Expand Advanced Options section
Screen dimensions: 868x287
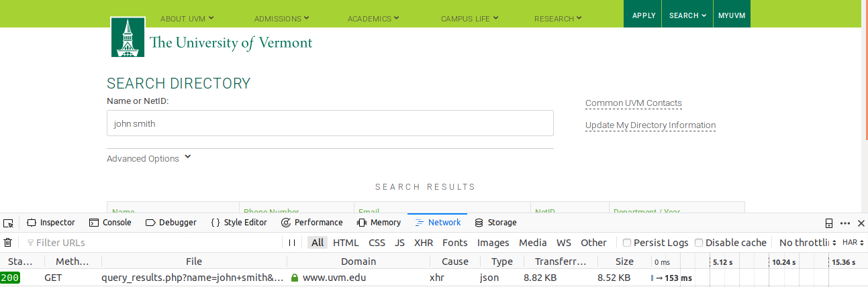[149, 158]
